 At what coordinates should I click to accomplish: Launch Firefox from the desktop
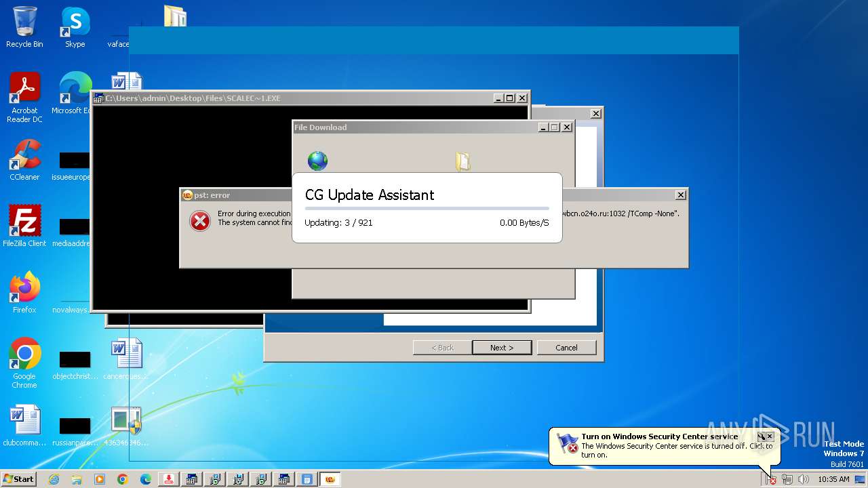[x=24, y=292]
